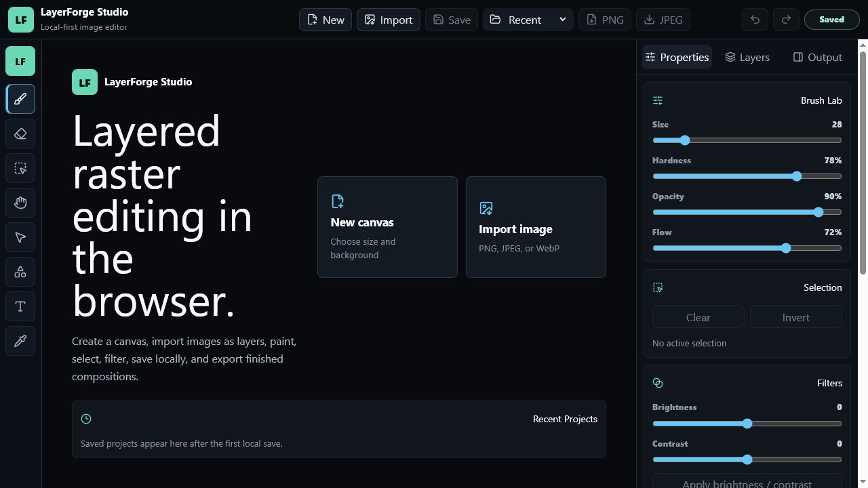Image resolution: width=868 pixels, height=488 pixels.
Task: Adjust the Hardness slider
Action: 747,176
